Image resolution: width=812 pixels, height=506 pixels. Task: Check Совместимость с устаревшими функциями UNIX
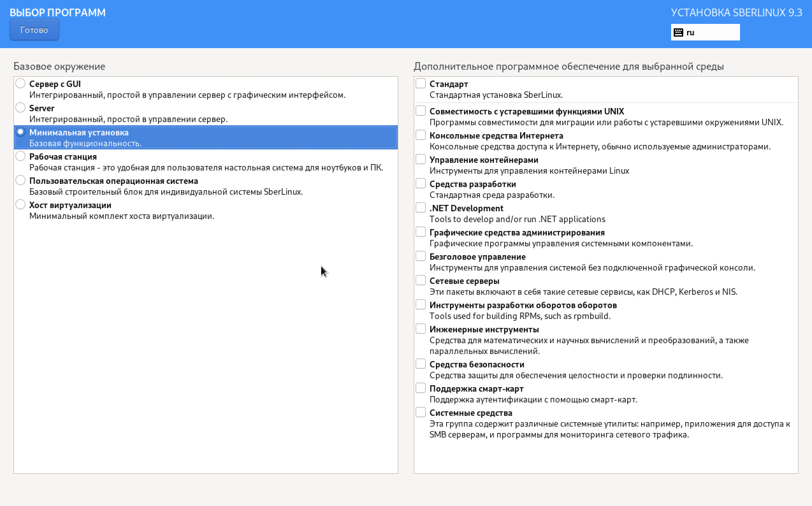(420, 111)
